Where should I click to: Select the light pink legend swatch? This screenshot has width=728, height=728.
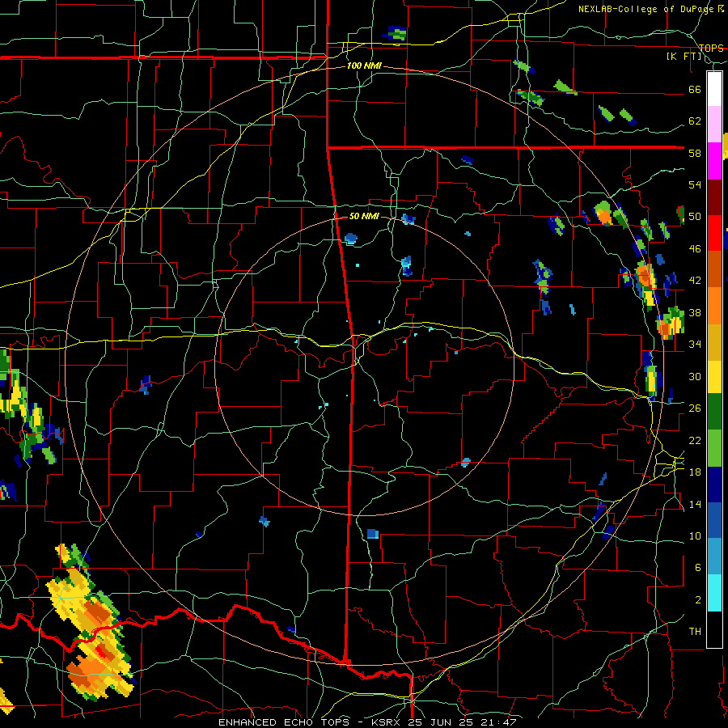point(714,124)
